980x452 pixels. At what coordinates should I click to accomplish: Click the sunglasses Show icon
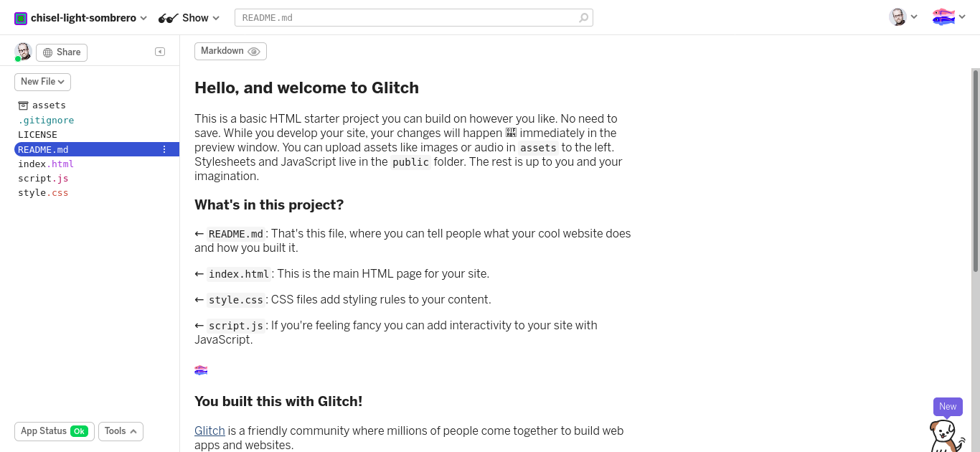click(168, 18)
